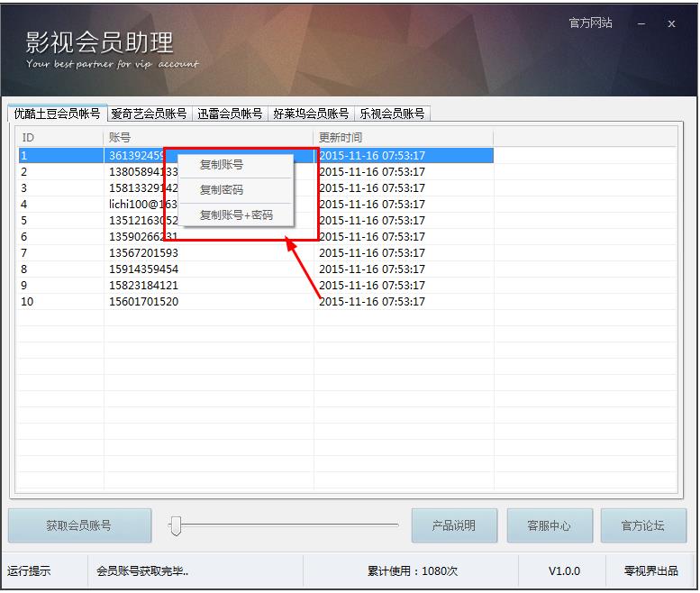The width and height of the screenshot is (700, 593).
Task: Open the 官方网站 link in title bar
Action: (590, 23)
